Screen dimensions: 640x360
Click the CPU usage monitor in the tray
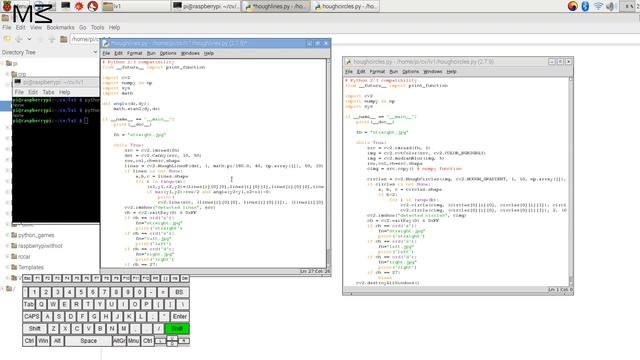point(628,6)
